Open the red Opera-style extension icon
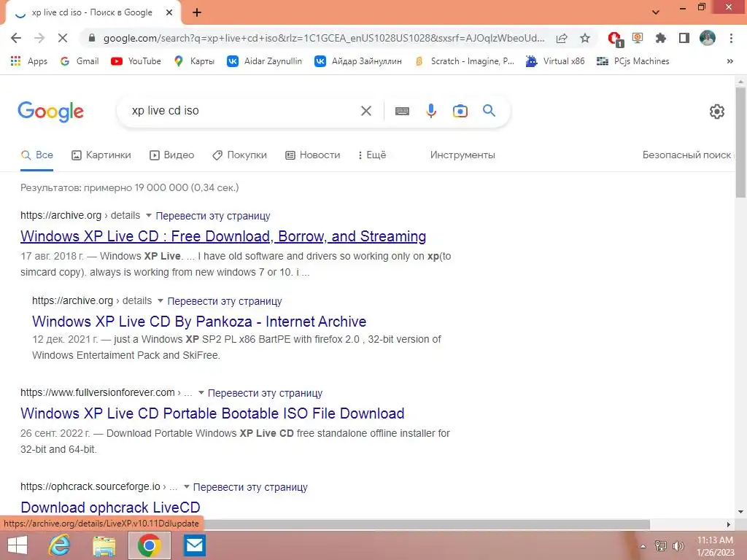747x560 pixels. tap(615, 39)
